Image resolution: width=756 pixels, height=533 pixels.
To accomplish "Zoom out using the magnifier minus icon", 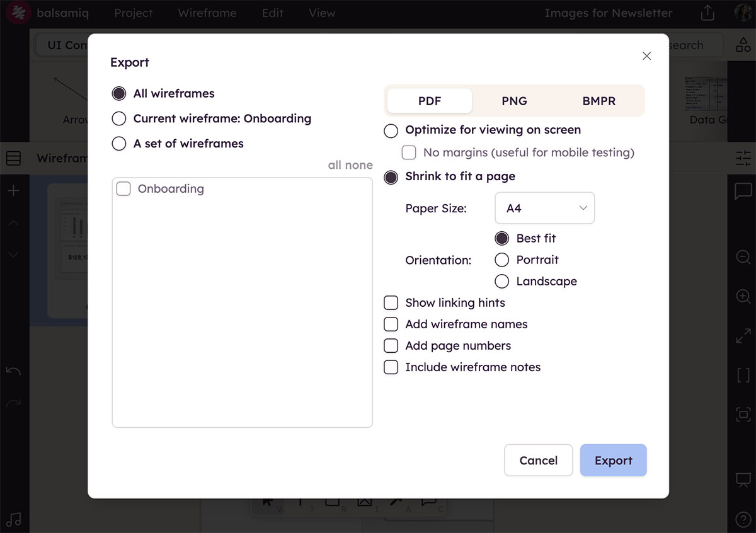I will click(x=743, y=257).
